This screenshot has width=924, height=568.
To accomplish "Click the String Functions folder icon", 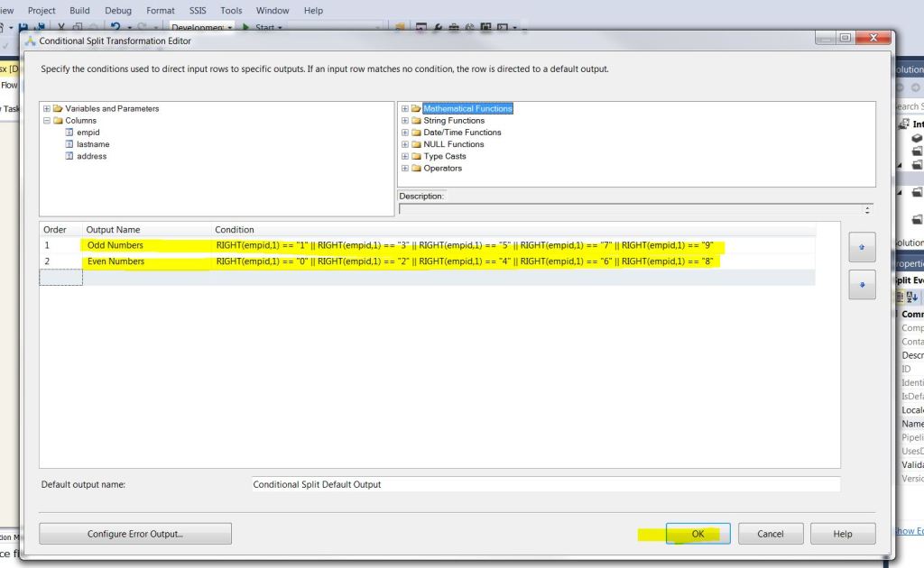I will click(416, 120).
